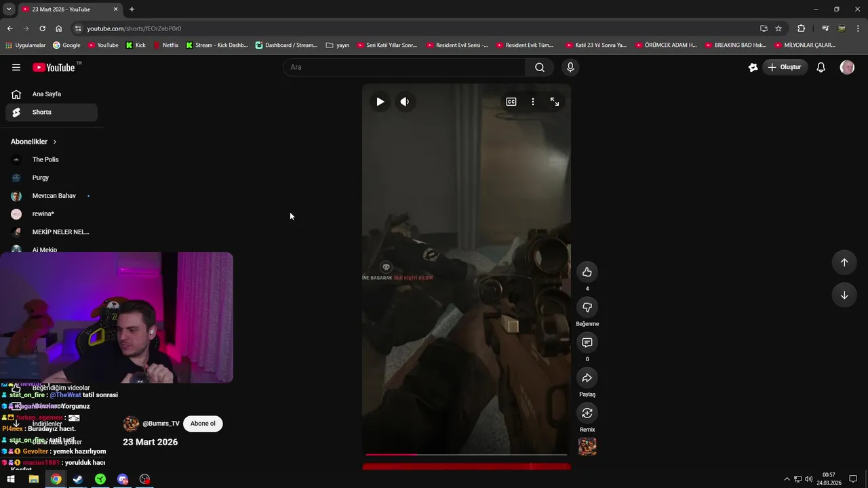Viewport: 868px width, 488px height.
Task: Open Steam from the taskbar
Action: tap(78, 479)
